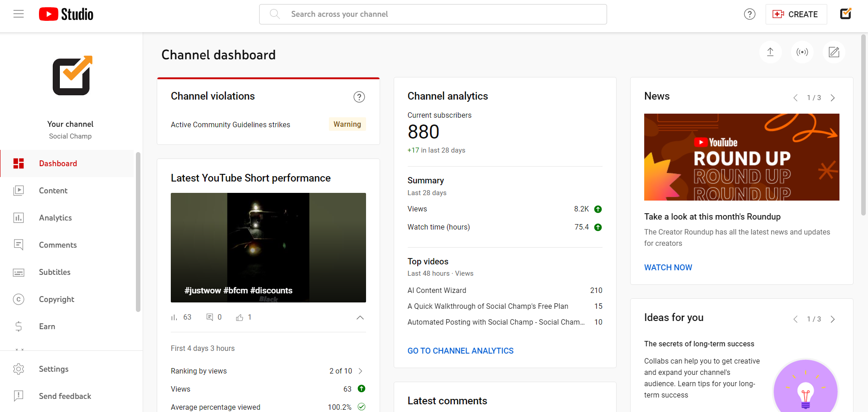The height and width of the screenshot is (412, 868).
Task: Open the upload videos icon
Action: [770, 52]
